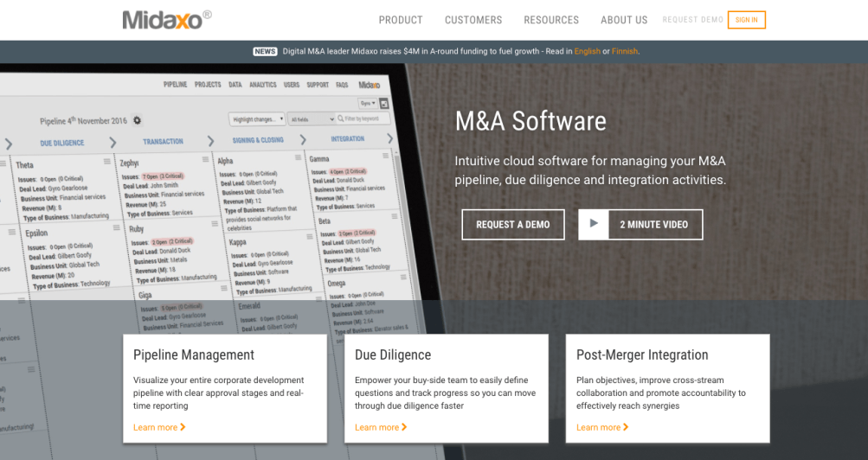The width and height of the screenshot is (868, 460).
Task: Click FAQS in the mockup app menu
Action: [342, 85]
